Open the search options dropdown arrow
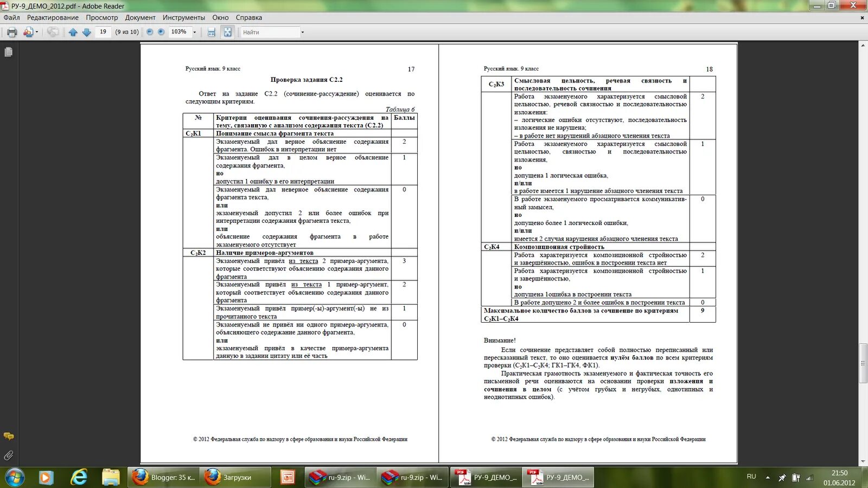The width and height of the screenshot is (868, 488). click(x=303, y=32)
